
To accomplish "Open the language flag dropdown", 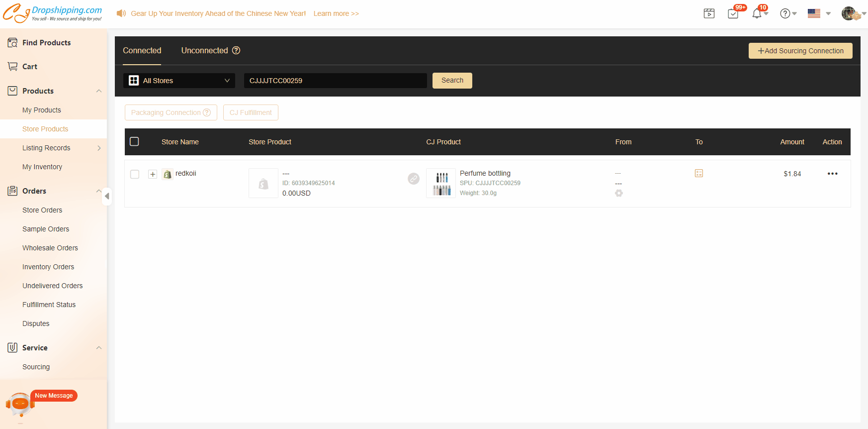I will (x=818, y=13).
